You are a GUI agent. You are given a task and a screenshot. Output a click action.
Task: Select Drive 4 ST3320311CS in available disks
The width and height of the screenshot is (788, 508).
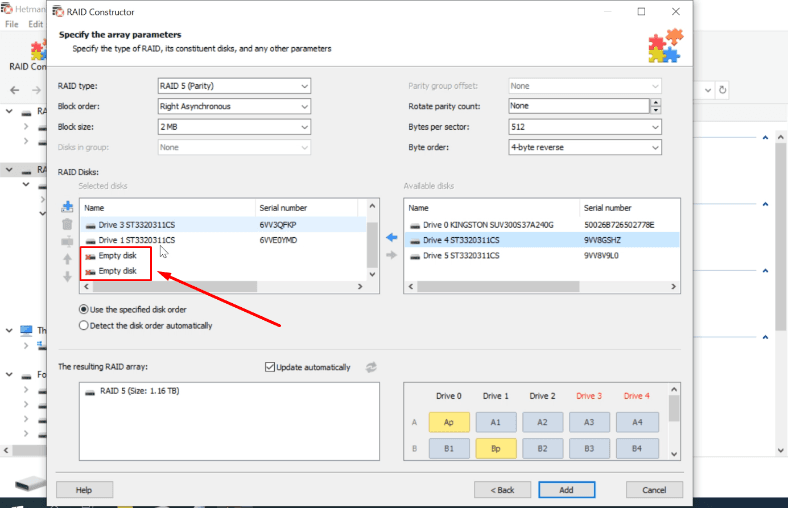[x=541, y=240]
